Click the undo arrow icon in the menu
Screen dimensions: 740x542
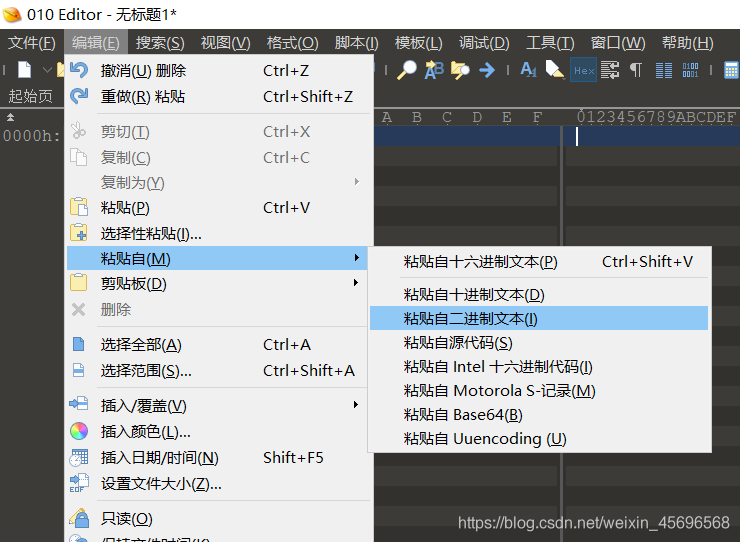click(x=79, y=70)
